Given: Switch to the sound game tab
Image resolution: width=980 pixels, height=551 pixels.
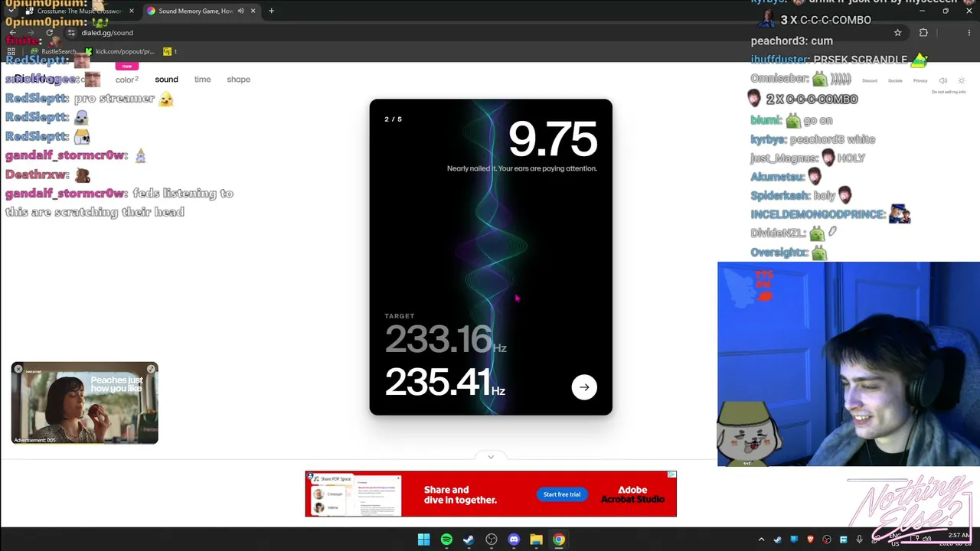Looking at the screenshot, I should coord(166,80).
